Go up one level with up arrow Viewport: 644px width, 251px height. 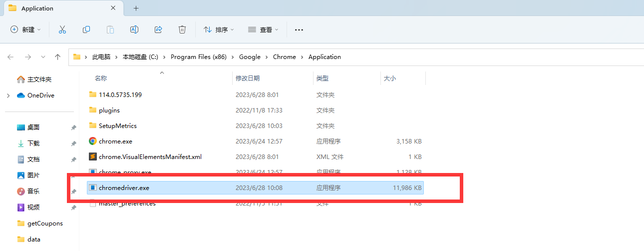[x=58, y=57]
